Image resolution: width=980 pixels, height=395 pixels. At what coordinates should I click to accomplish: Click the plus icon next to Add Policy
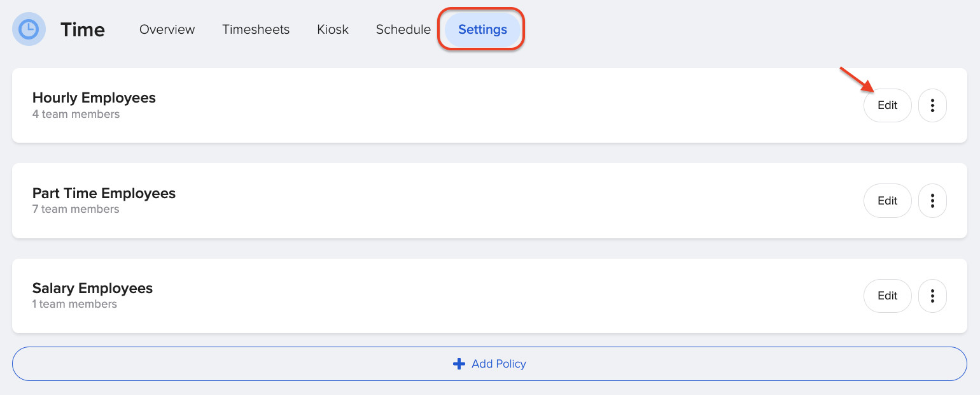pos(458,363)
